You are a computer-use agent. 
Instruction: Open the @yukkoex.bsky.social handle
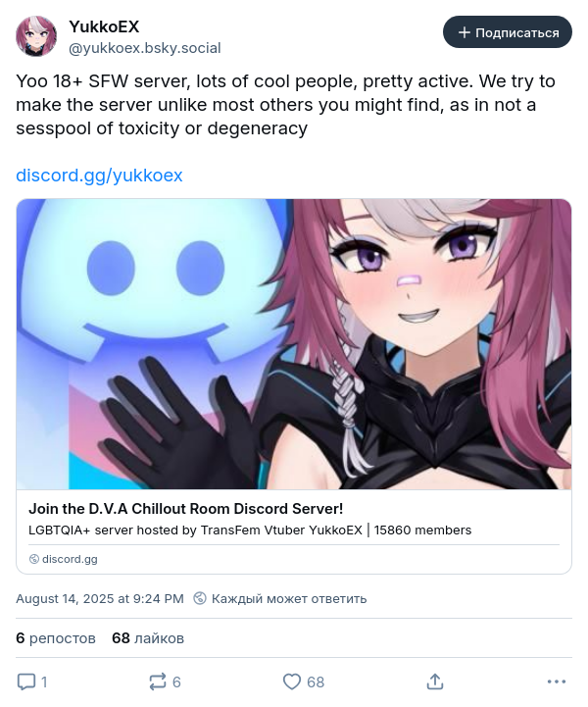(145, 48)
